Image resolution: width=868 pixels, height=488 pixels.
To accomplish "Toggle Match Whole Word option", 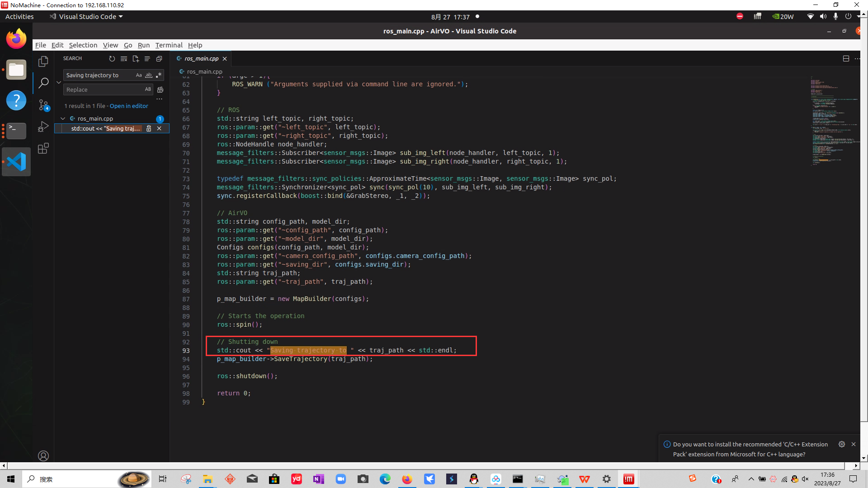I will tap(148, 75).
